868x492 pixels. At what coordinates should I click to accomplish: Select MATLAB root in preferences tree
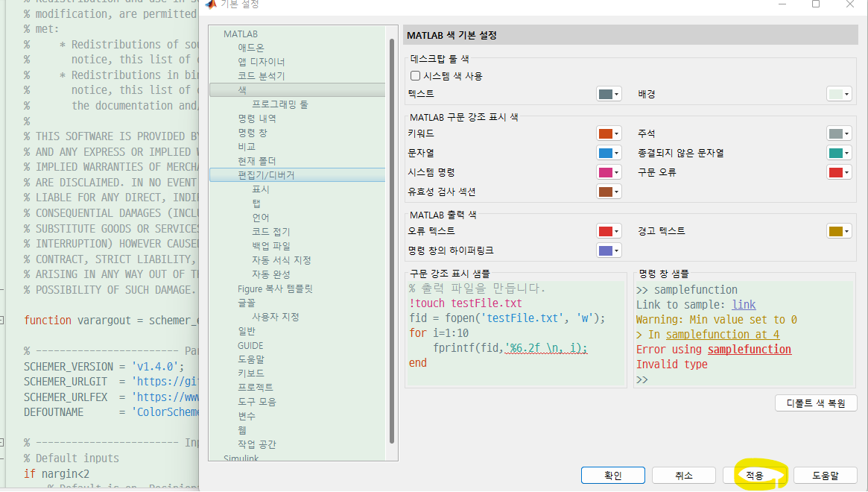pos(240,34)
